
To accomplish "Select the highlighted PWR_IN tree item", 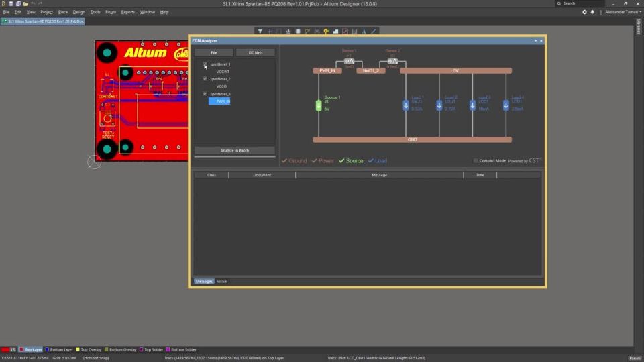I will coord(219,101).
